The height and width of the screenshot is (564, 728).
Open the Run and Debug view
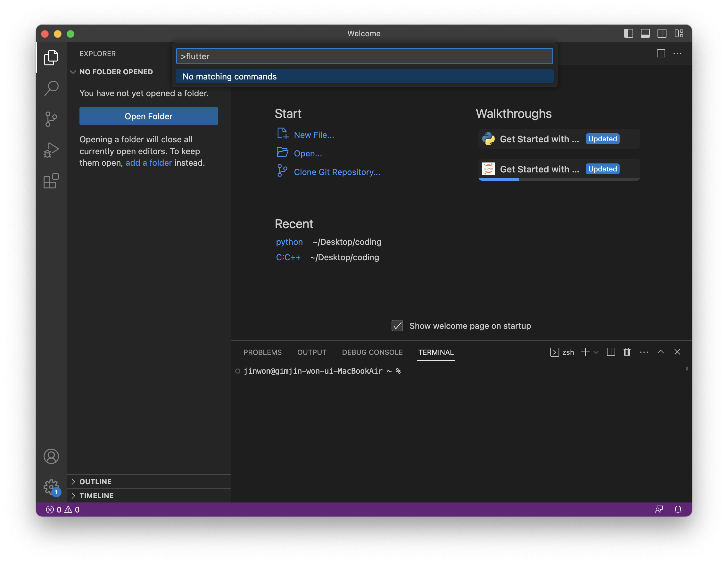(x=51, y=150)
